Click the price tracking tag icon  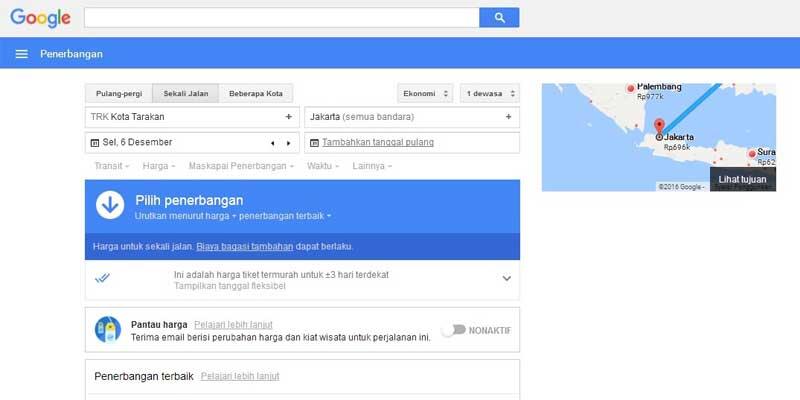coord(108,330)
